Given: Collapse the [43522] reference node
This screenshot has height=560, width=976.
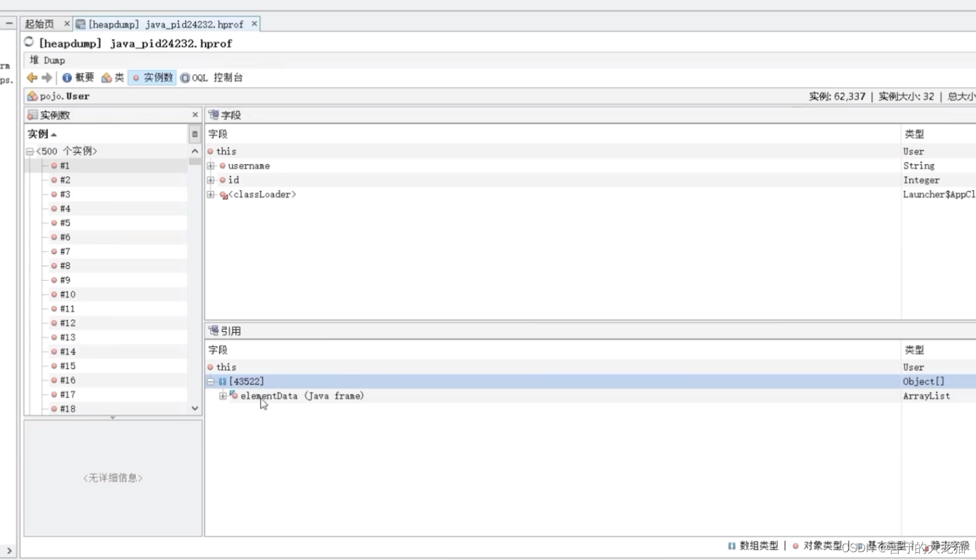Looking at the screenshot, I should coord(211,381).
